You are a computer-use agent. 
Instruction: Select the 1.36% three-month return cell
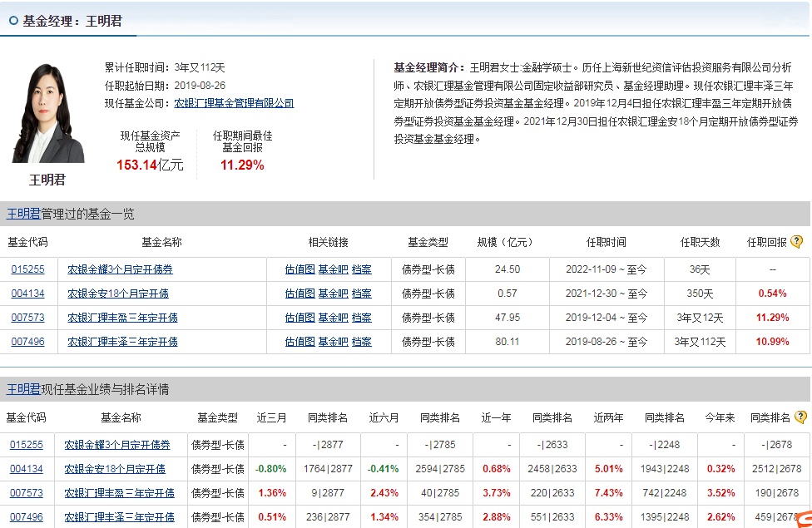pos(272,493)
